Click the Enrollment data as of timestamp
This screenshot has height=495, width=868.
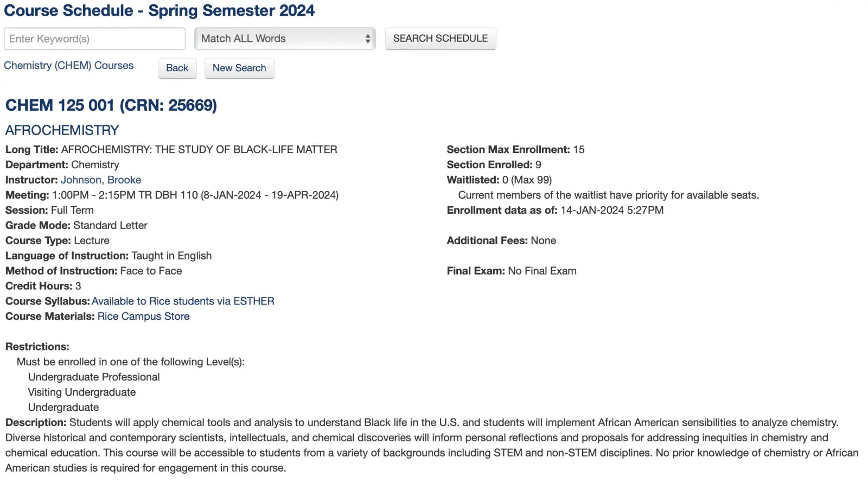pos(611,211)
